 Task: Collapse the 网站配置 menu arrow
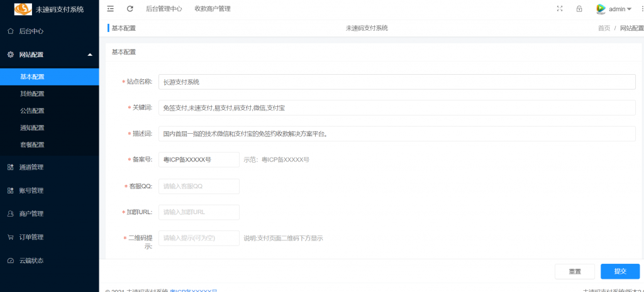90,55
